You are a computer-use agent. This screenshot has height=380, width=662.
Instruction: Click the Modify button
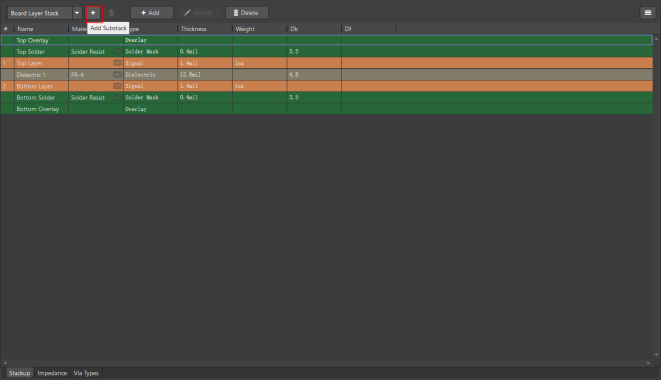click(x=199, y=13)
